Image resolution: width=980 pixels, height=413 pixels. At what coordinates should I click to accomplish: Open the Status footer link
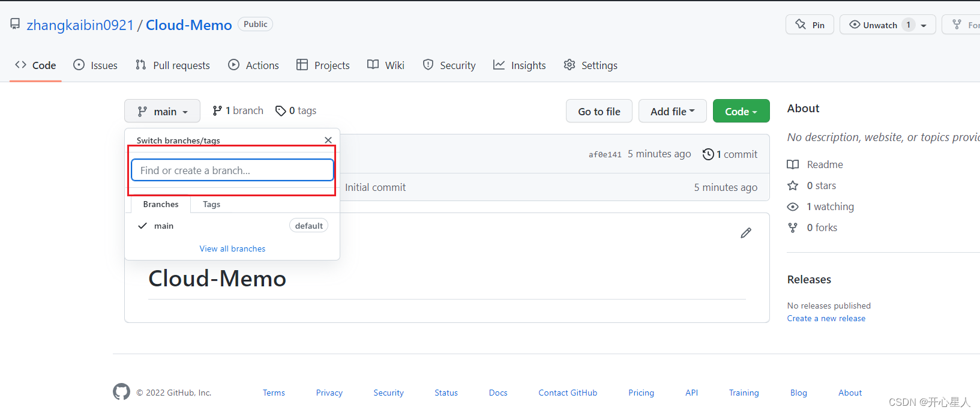coord(446,393)
